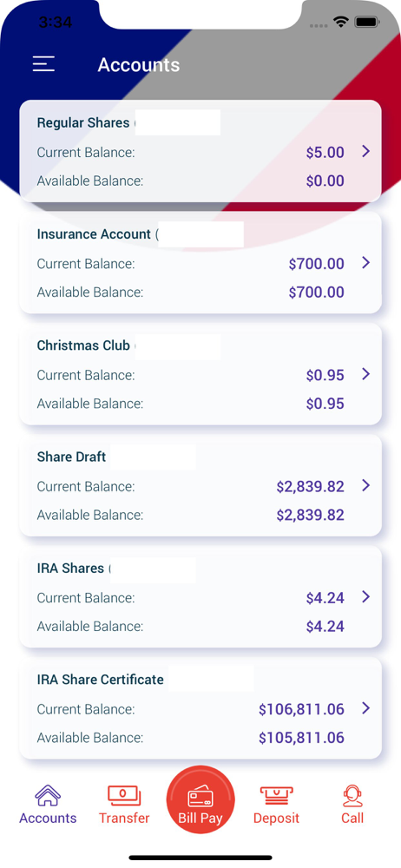Tap the Accounts header title
The image size is (401, 868).
tap(139, 65)
